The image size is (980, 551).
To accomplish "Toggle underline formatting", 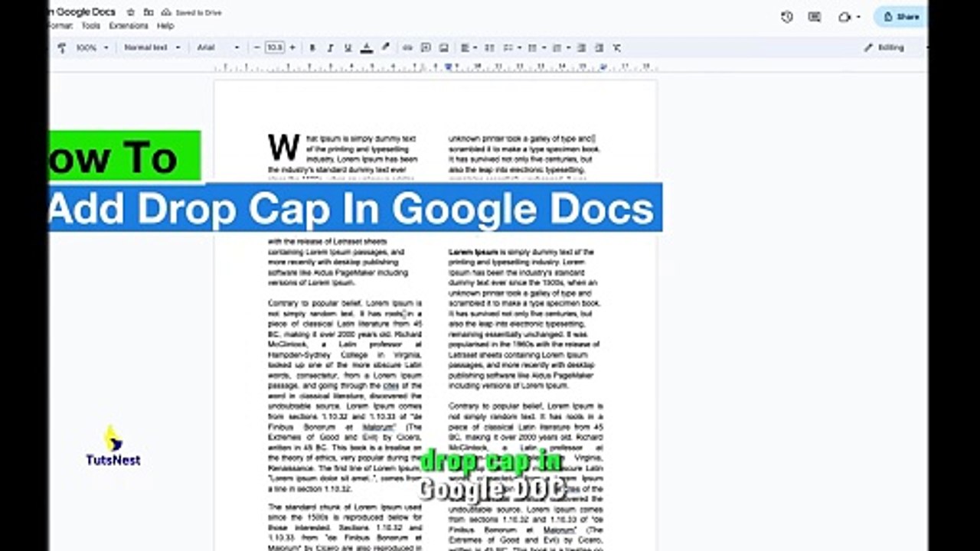I will click(348, 47).
